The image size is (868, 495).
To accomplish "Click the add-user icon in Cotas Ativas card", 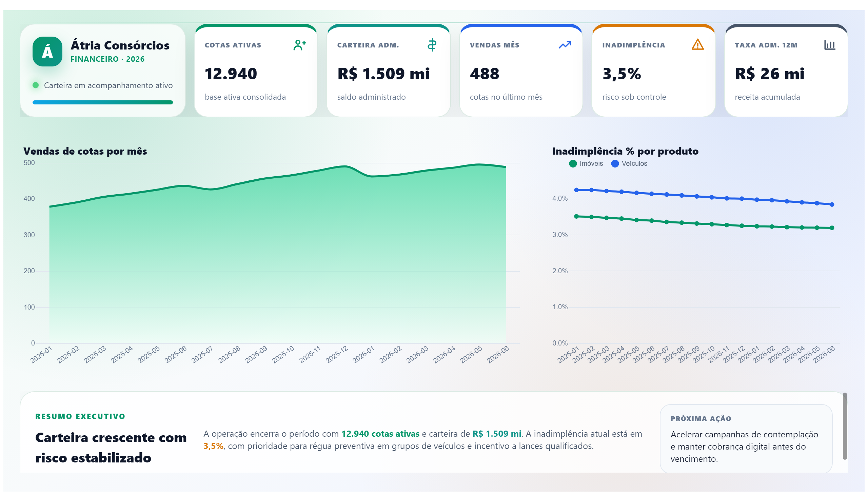I will [299, 45].
